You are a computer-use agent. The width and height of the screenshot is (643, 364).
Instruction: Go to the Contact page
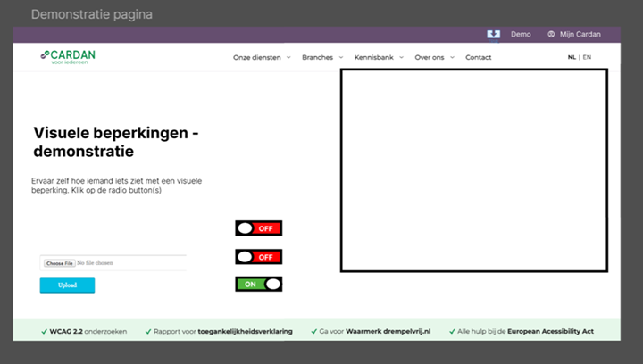(x=478, y=57)
